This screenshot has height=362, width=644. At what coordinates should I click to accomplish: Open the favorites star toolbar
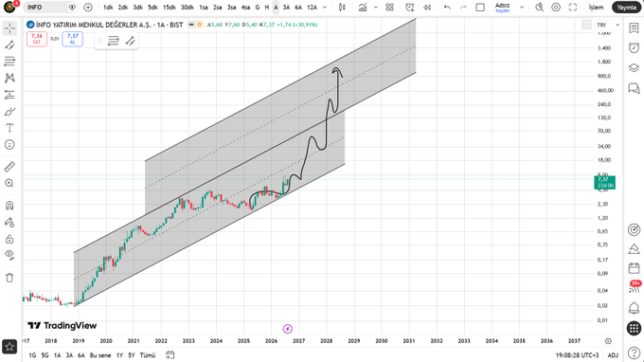(9, 347)
